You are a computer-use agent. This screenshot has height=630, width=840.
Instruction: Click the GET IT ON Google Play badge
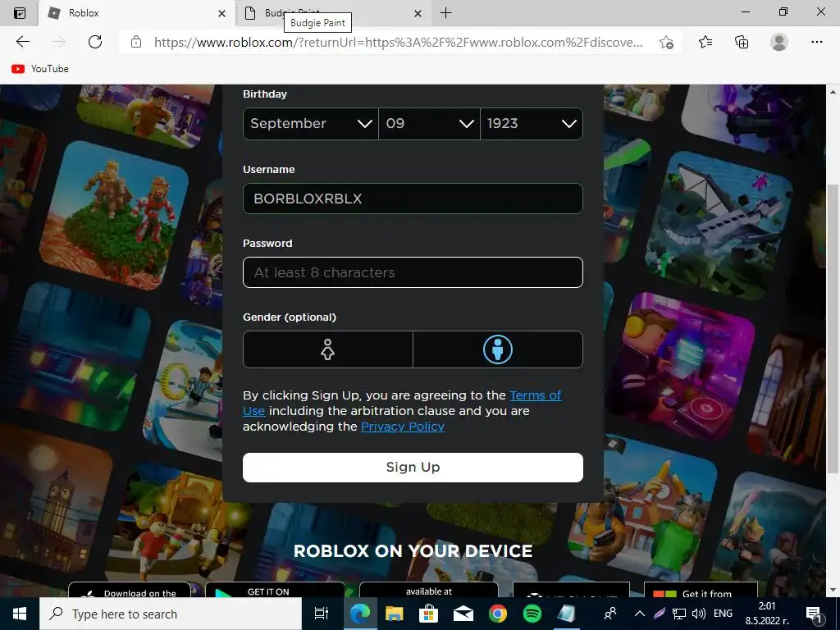coord(275,591)
